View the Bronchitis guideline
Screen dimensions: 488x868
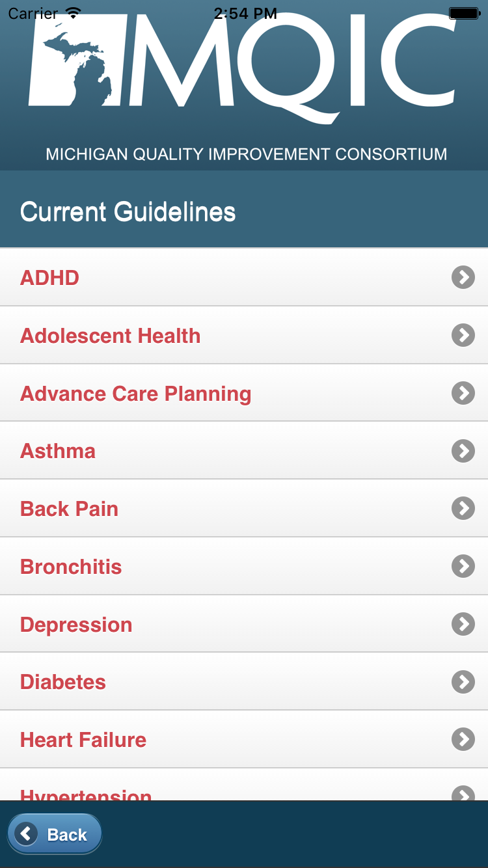(x=71, y=567)
